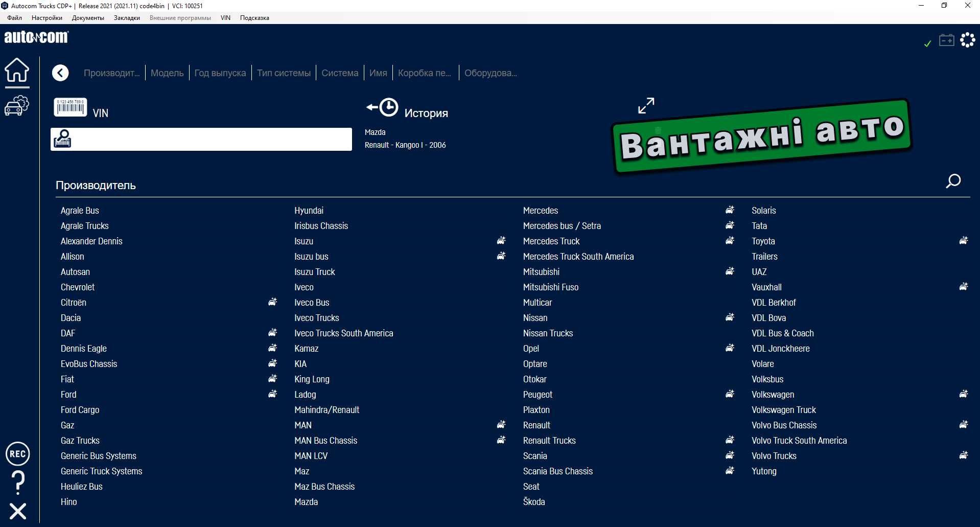Click the expand arrows icon
The width and height of the screenshot is (980, 527).
coord(646,106)
